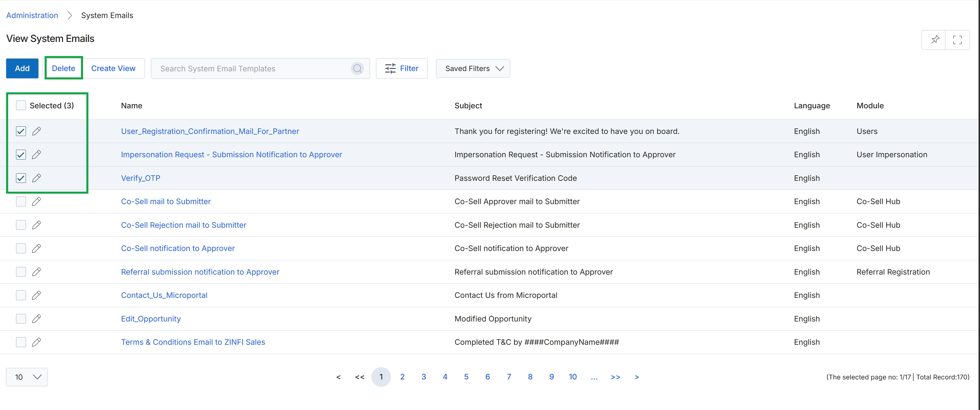Go to page 8
The width and height of the screenshot is (980, 410).
[x=530, y=377]
